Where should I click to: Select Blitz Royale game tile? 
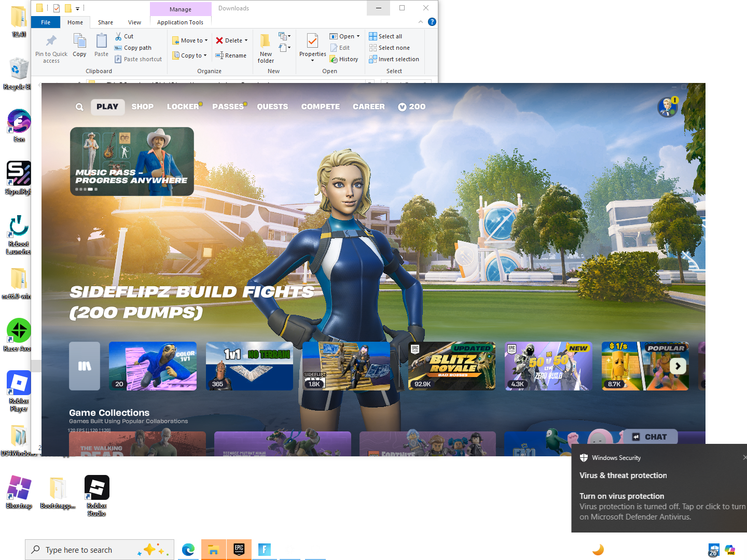coord(452,366)
